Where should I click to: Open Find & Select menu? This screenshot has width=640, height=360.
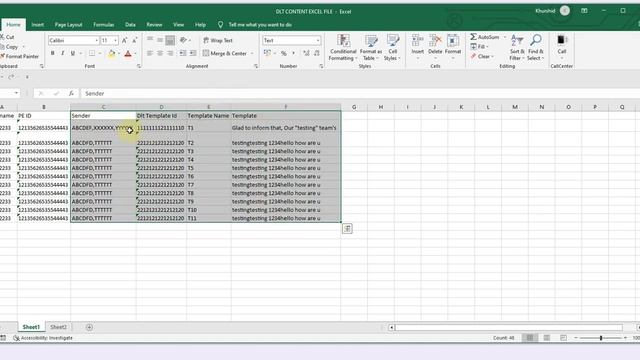[536, 48]
